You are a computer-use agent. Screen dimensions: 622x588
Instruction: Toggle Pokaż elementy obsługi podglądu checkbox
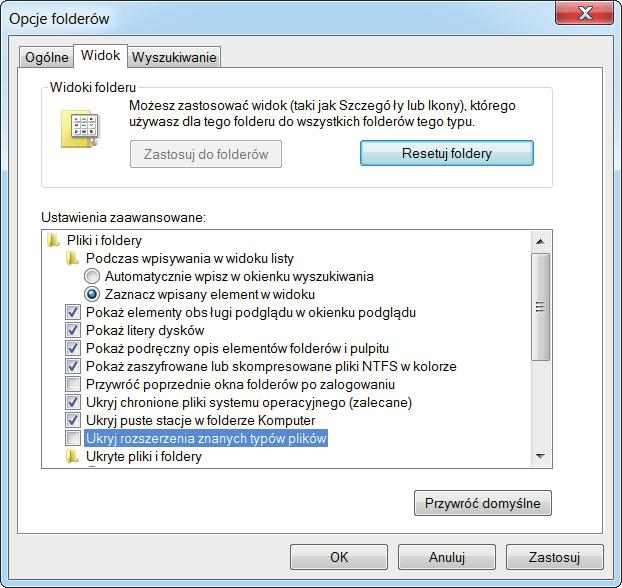(73, 312)
